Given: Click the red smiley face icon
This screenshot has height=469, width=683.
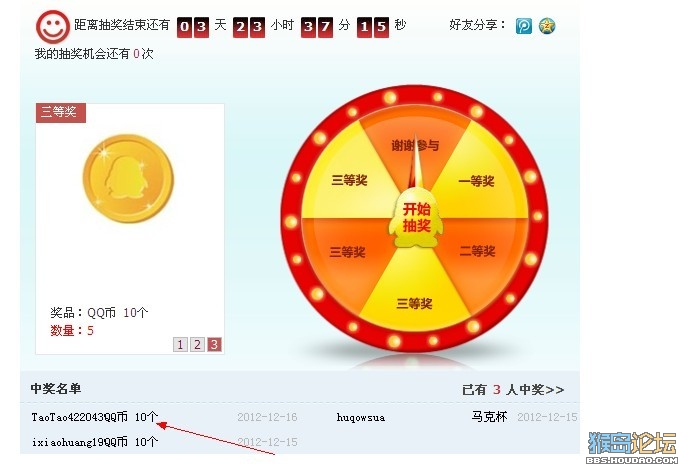Looking at the screenshot, I should 53,27.
